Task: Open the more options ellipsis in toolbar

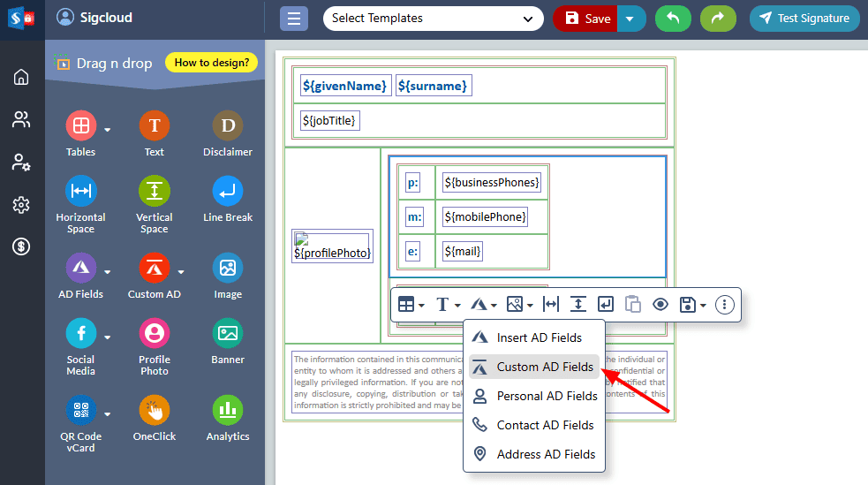Action: coord(724,305)
